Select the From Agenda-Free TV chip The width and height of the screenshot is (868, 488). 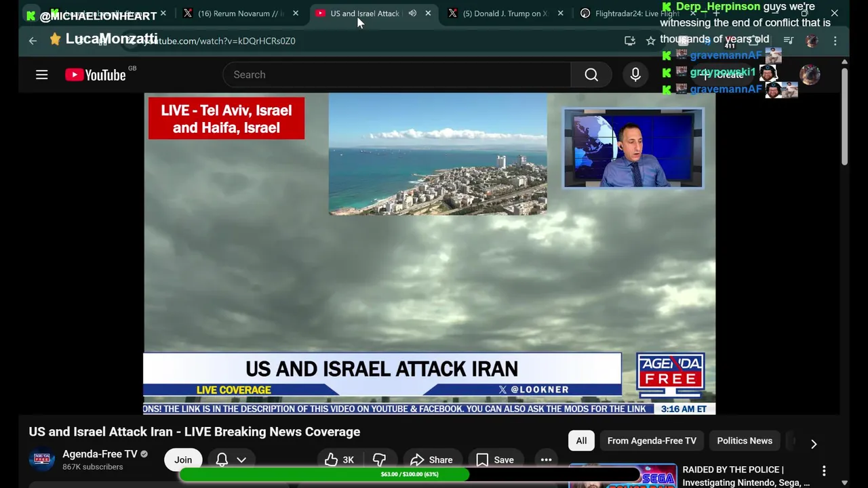[652, 441]
